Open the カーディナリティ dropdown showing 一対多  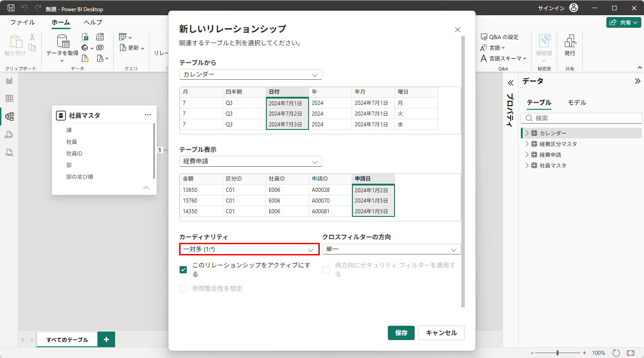point(249,249)
